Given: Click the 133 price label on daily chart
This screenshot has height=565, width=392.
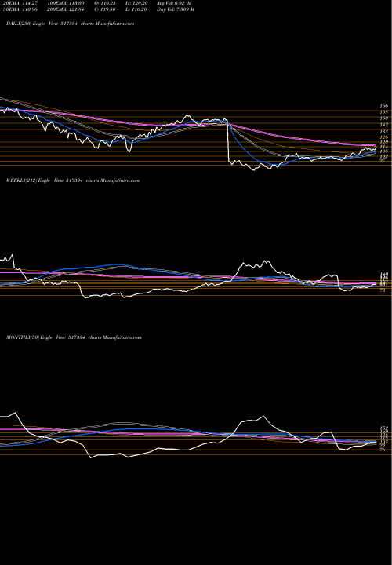Looking at the screenshot, I should click(x=383, y=133).
